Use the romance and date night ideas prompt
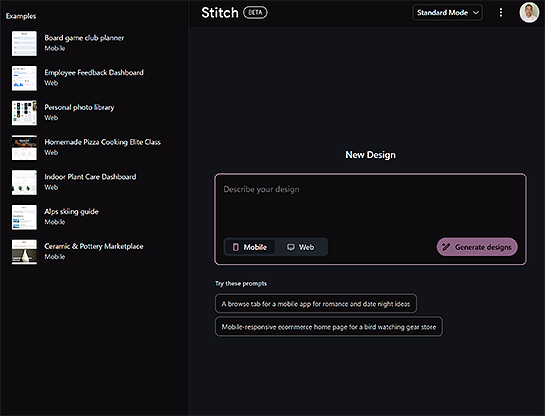 coord(316,304)
